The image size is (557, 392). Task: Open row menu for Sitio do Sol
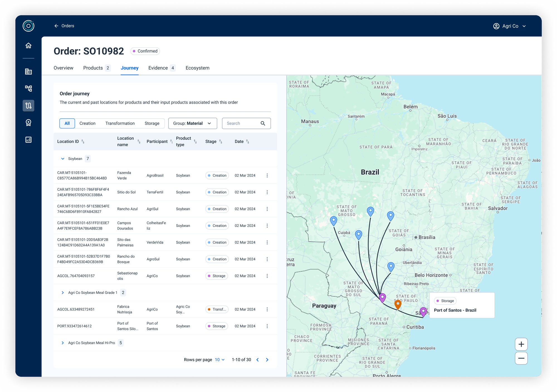coord(267,192)
